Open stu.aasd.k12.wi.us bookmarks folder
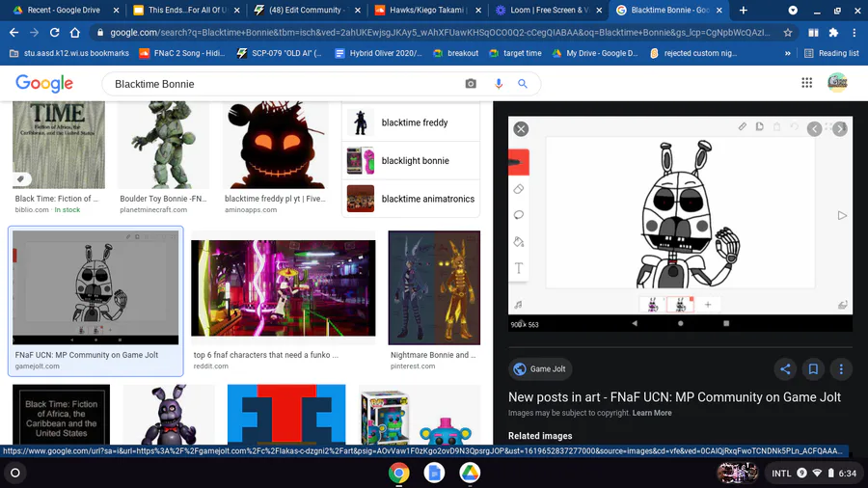 point(69,53)
